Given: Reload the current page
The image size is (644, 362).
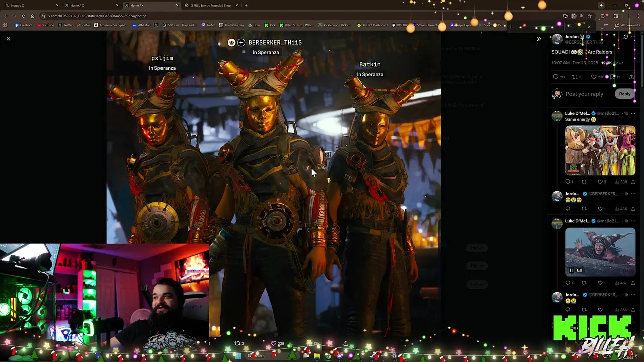Looking at the screenshot, I should (23, 16).
